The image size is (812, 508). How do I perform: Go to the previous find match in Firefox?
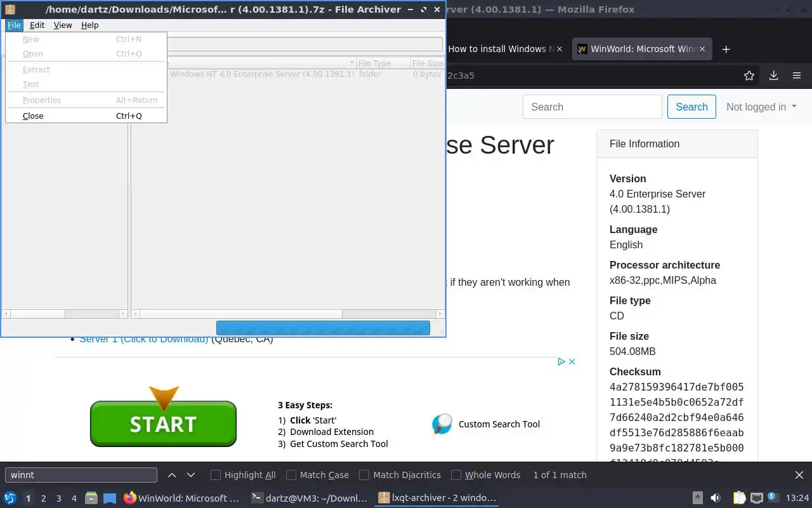click(x=172, y=475)
